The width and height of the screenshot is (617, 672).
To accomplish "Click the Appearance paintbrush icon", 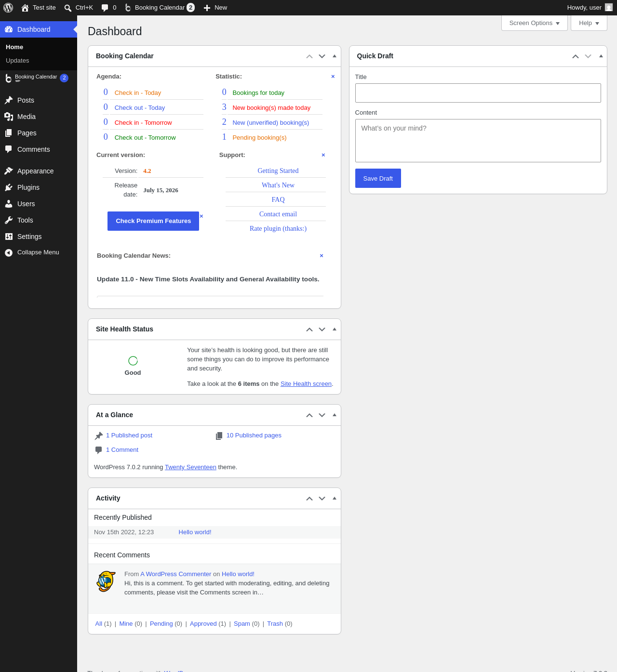I will coord(9,171).
